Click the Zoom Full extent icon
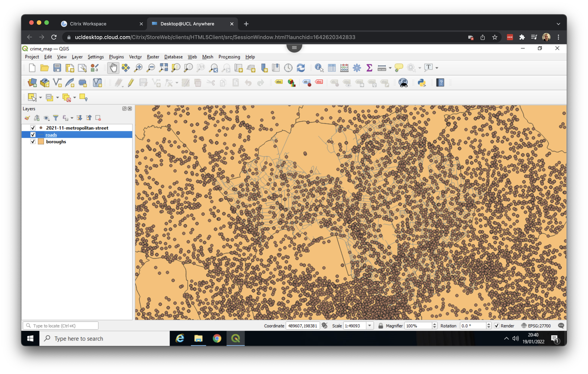 coord(163,68)
